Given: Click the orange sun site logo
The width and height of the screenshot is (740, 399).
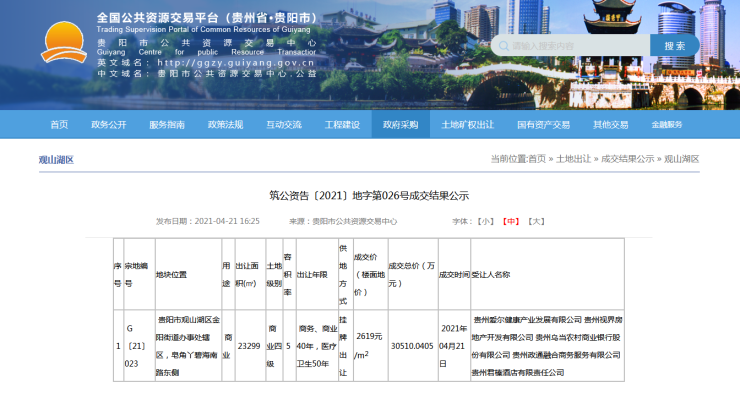Looking at the screenshot, I should [64, 42].
